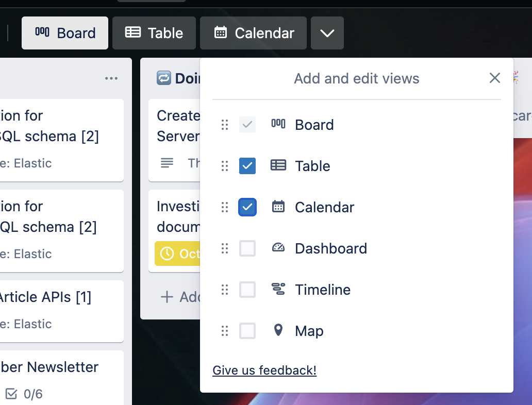Open the extra views chevron dropdown
The image size is (532, 405).
pyautogui.click(x=327, y=32)
